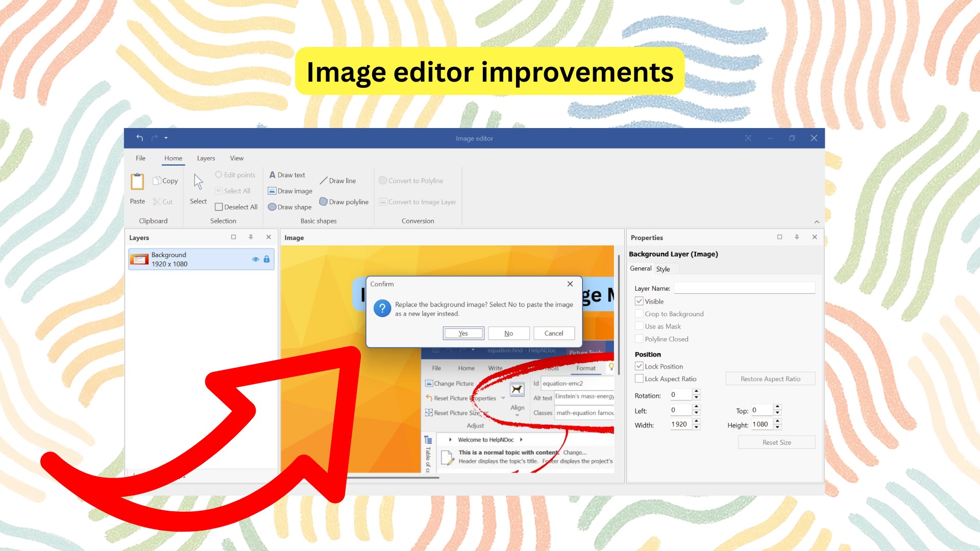Click the Cut scissors tool
This screenshot has height=551, width=980.
[163, 202]
